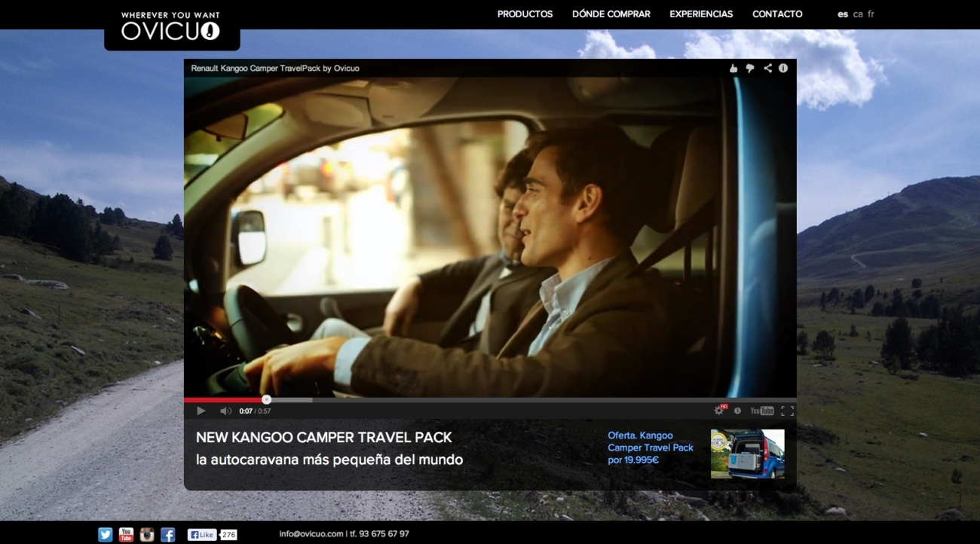Play the video with the play button

201,411
